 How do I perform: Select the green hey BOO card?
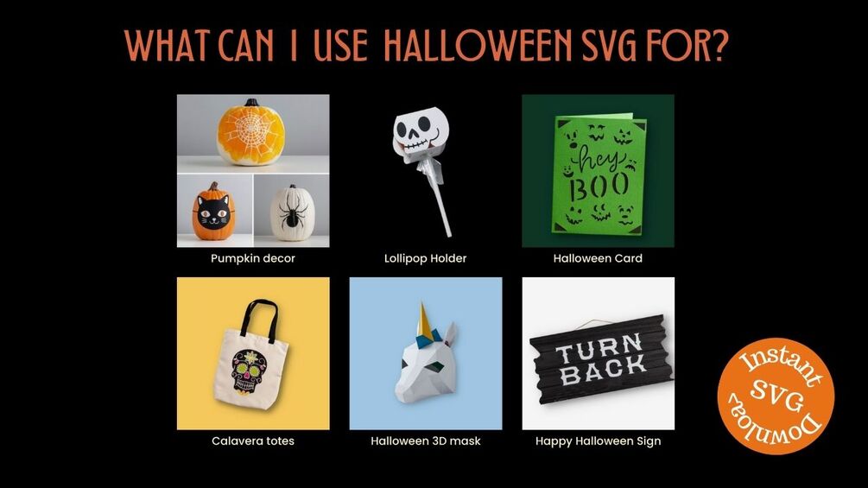click(x=598, y=170)
